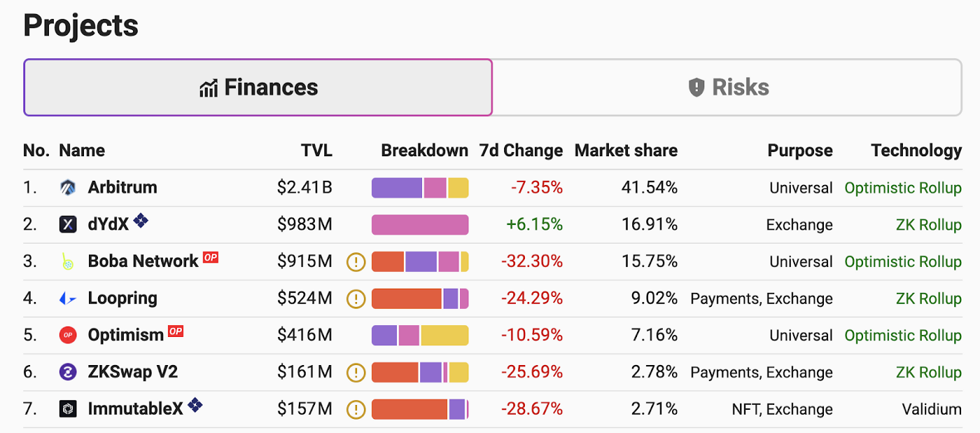Click warning icon in Boba Network row

pos(356,262)
